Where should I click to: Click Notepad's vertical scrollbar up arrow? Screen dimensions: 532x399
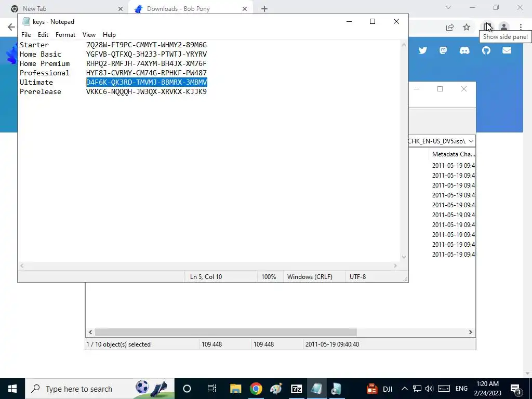point(404,45)
